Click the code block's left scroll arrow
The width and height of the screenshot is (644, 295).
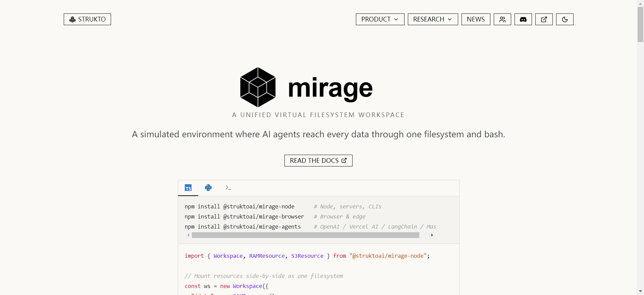click(x=188, y=235)
